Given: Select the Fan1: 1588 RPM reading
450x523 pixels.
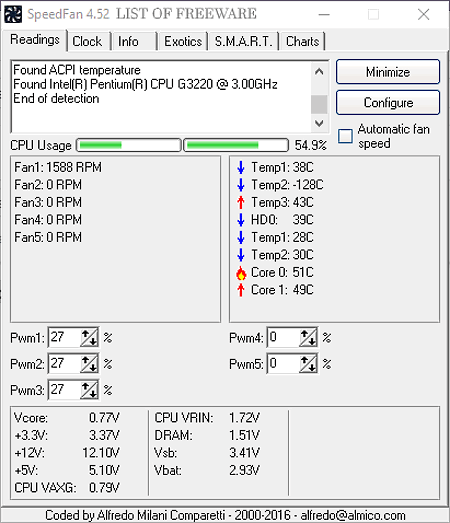Looking at the screenshot, I should tap(58, 167).
